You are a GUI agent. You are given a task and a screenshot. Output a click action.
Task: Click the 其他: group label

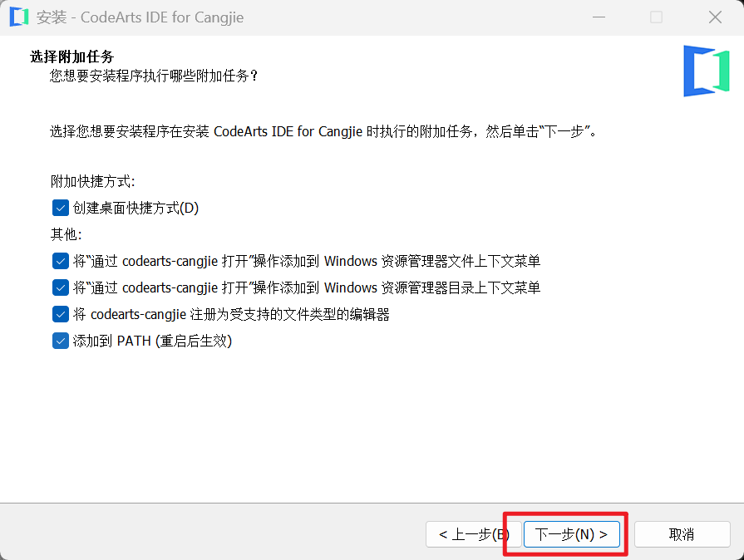click(66, 234)
